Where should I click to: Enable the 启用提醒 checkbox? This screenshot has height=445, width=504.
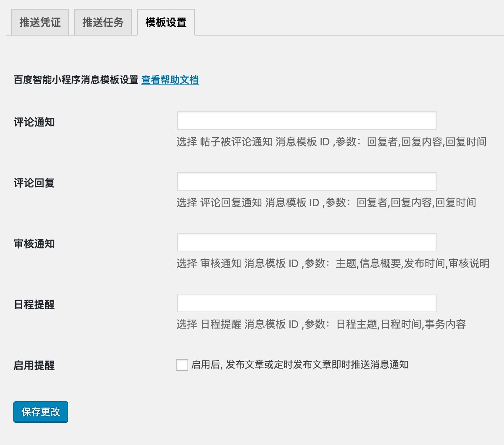click(x=182, y=365)
